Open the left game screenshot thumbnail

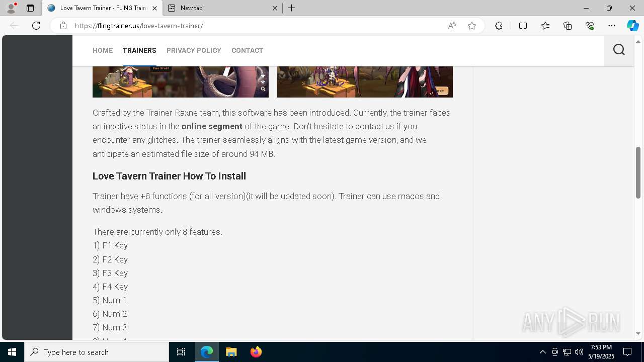181,82
